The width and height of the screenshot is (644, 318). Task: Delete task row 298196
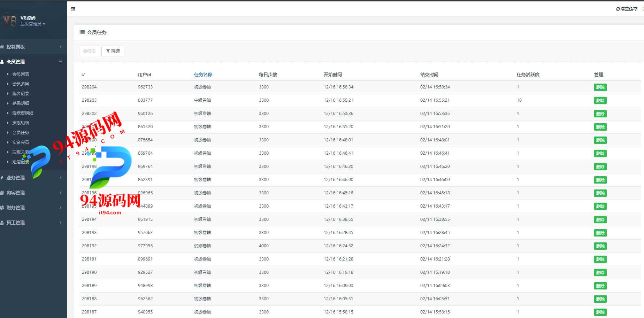tap(600, 193)
